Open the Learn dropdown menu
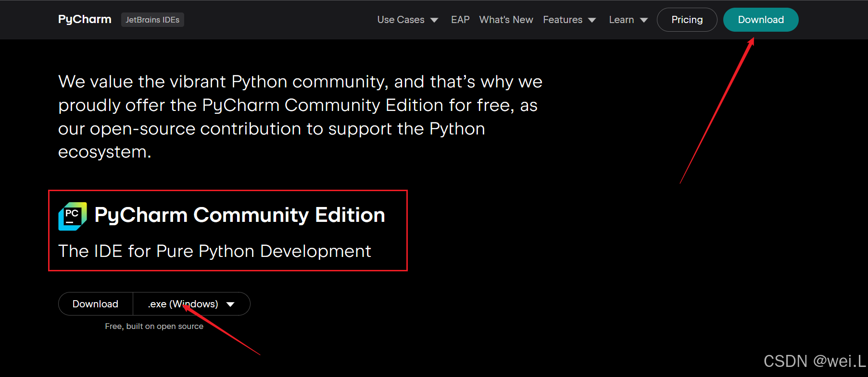The width and height of the screenshot is (868, 377). pos(628,20)
